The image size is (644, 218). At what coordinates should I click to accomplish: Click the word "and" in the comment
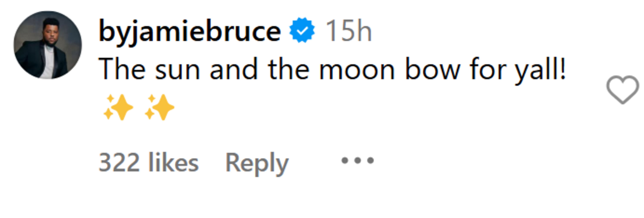[x=233, y=69]
